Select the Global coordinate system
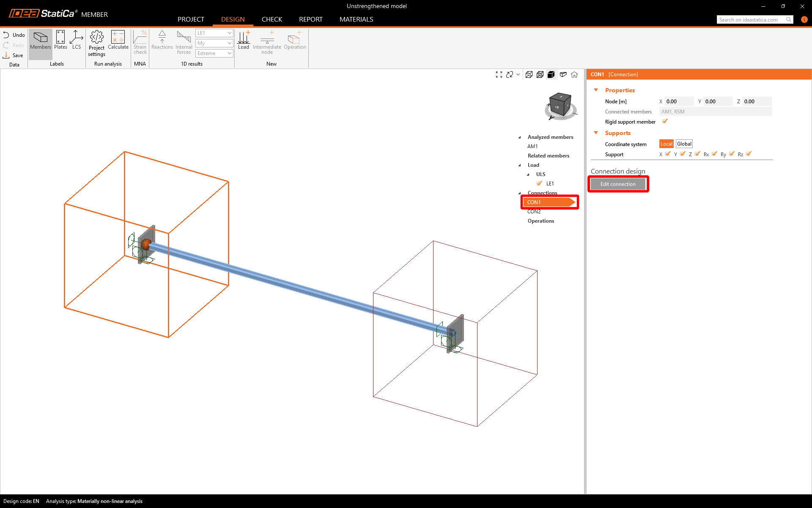812x508 pixels. (x=684, y=144)
